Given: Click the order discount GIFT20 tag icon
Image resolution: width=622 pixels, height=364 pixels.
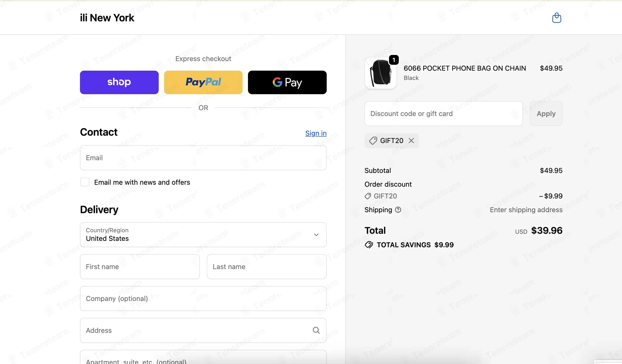Looking at the screenshot, I should [368, 196].
